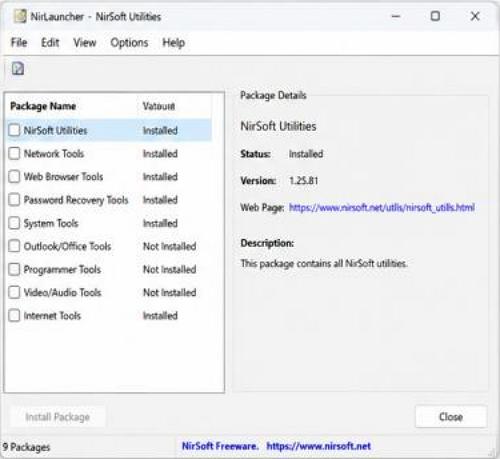500x459 pixels.
Task: Open the View menu
Action: (85, 42)
